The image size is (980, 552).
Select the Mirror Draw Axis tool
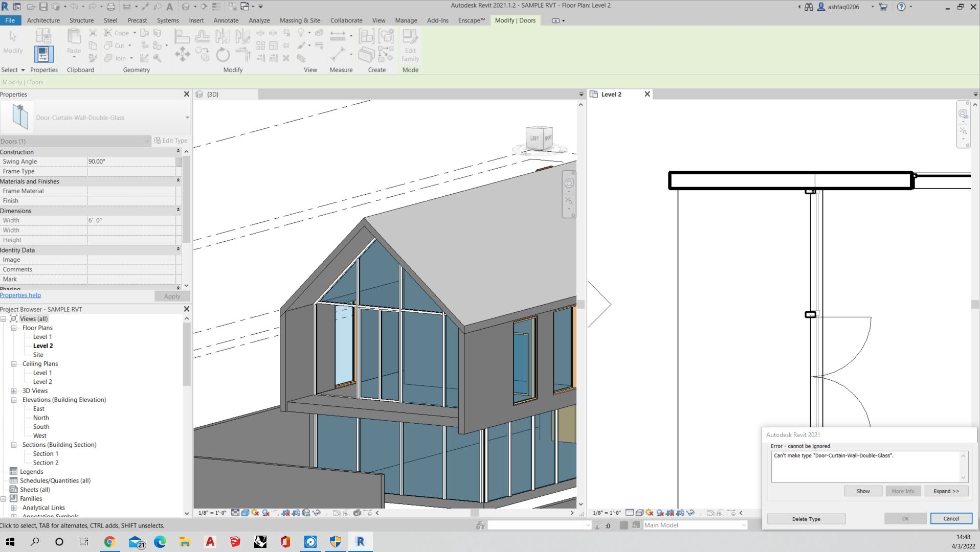point(242,36)
